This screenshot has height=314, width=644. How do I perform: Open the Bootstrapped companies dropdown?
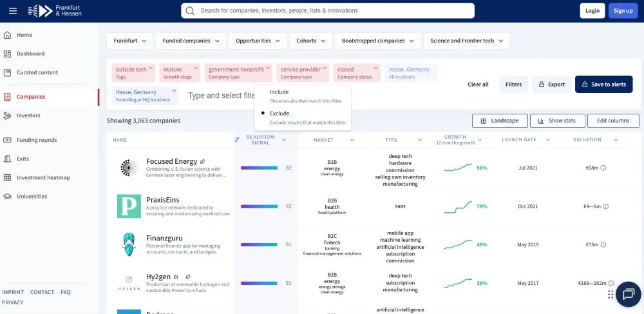[377, 41]
